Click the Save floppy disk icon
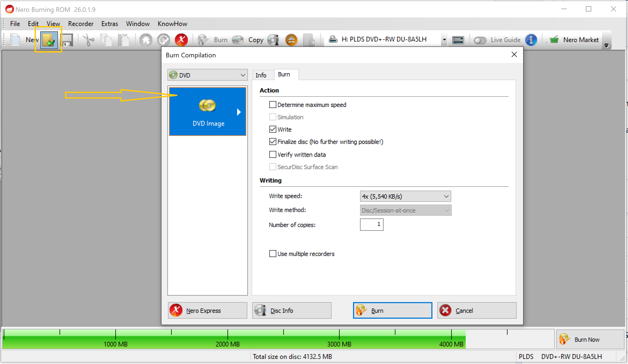628x364 pixels. [x=67, y=40]
